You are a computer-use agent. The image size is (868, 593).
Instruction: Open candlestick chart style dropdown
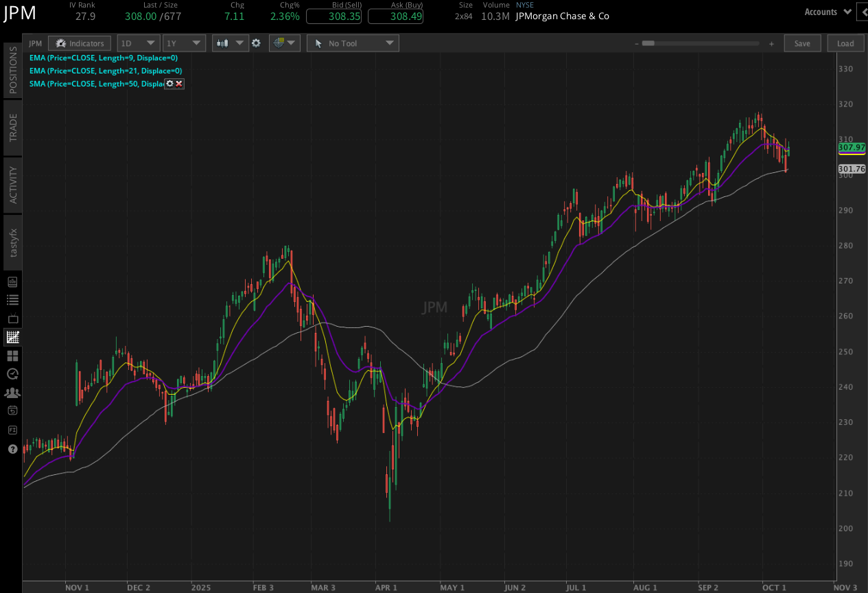[x=230, y=43]
